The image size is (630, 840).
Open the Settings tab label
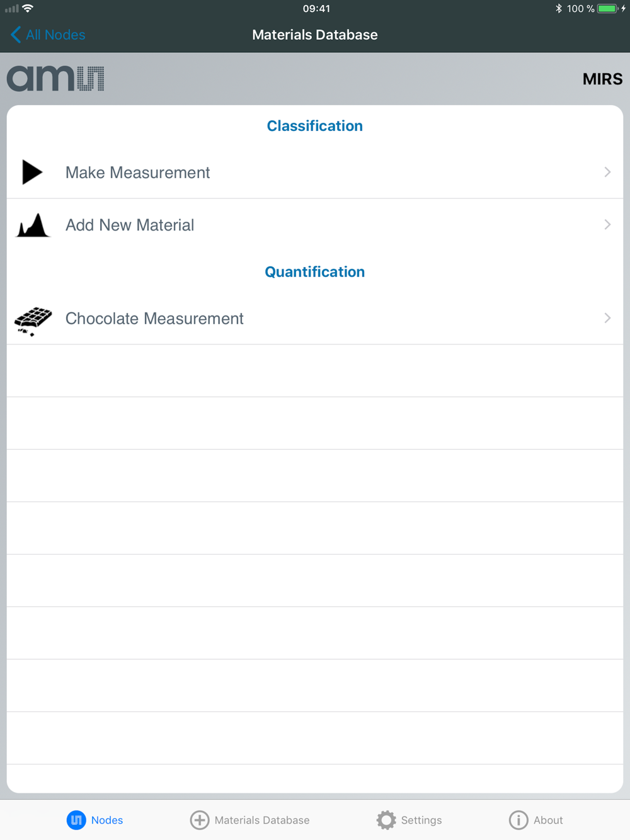pos(421,820)
